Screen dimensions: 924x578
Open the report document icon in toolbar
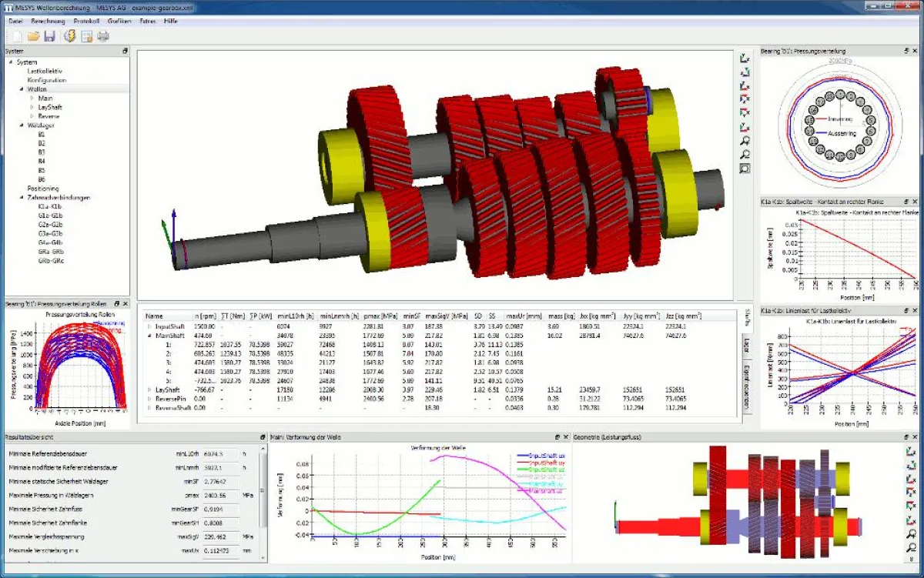point(86,36)
